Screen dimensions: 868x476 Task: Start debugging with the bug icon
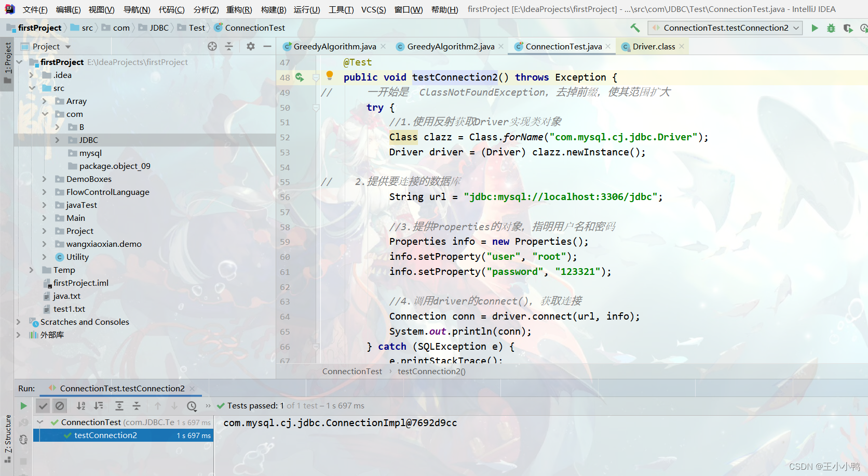[x=831, y=28]
